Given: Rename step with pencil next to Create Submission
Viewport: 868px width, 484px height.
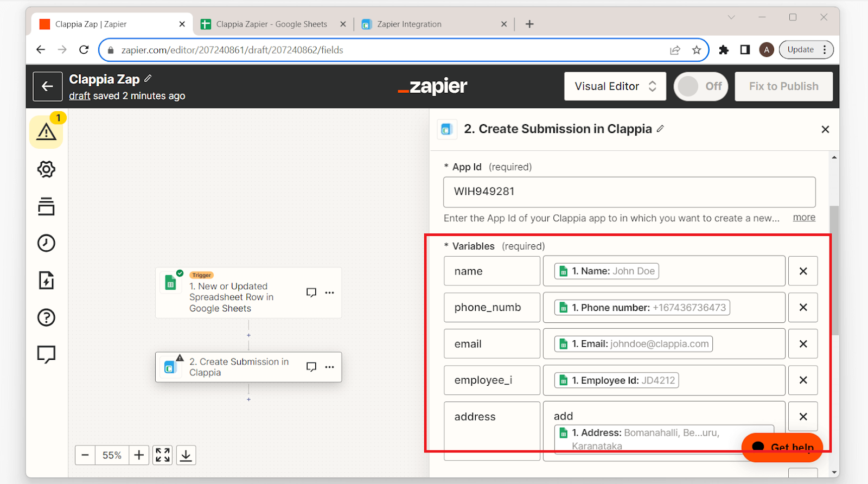Looking at the screenshot, I should point(660,129).
